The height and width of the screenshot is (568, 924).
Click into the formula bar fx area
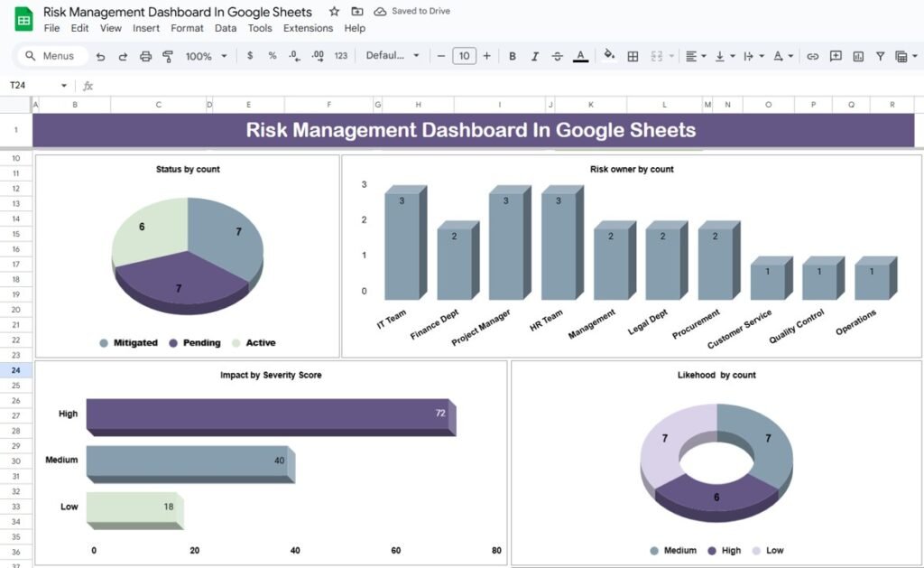507,86
